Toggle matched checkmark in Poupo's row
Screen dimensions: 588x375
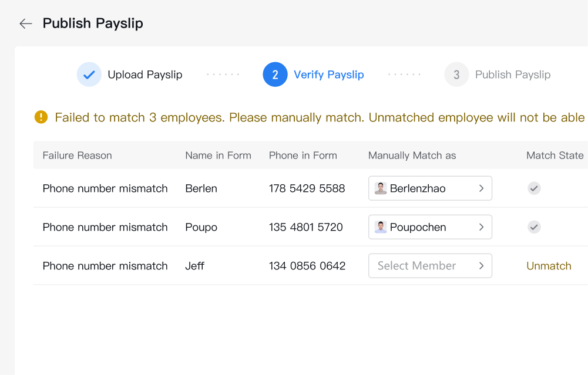534,227
